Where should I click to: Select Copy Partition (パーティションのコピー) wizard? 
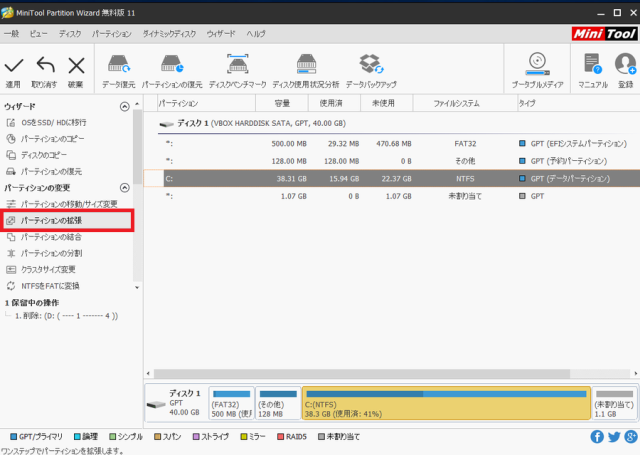pos(45,139)
